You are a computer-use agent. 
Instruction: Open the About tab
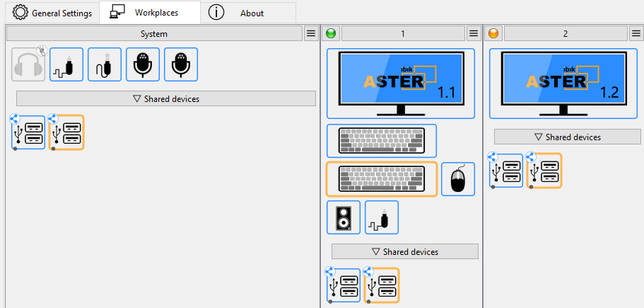click(248, 13)
